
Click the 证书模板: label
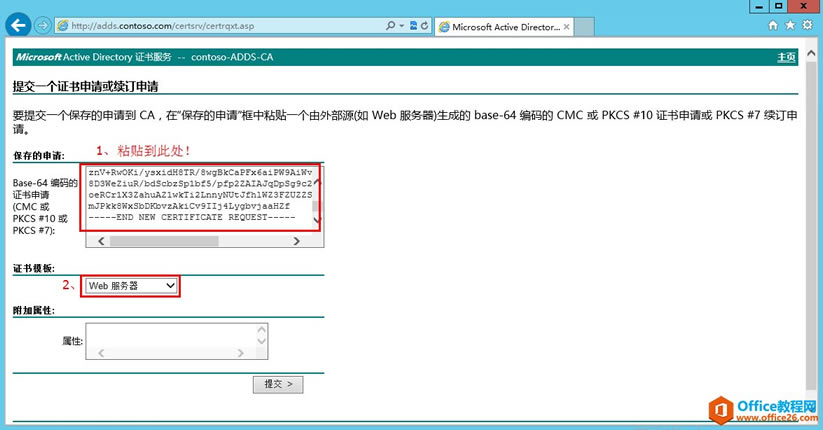click(x=34, y=268)
